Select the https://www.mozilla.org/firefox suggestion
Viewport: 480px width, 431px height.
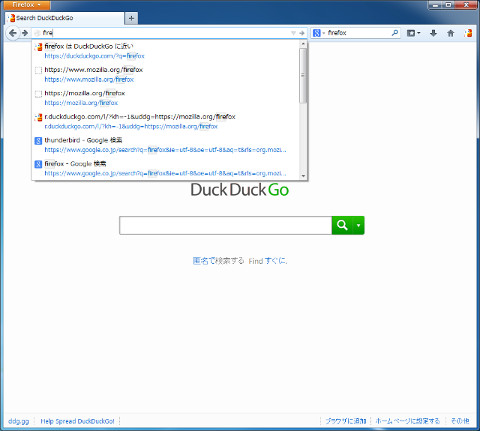tap(166, 74)
